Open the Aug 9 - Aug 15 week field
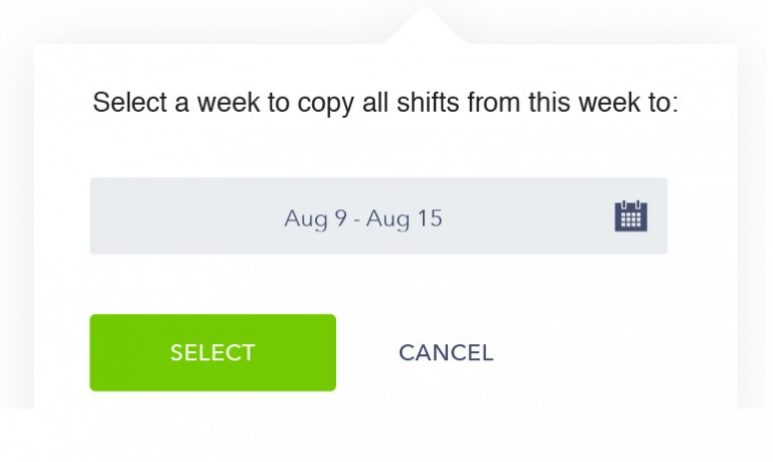 378,216
